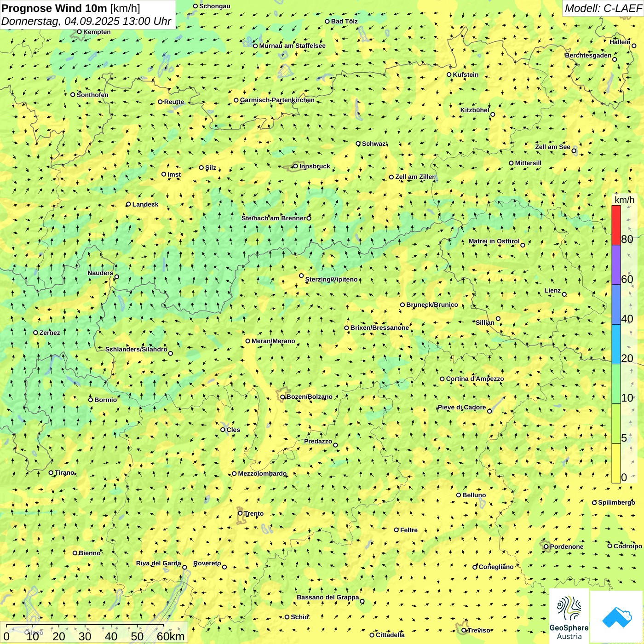This screenshot has height=644, width=644.
Task: Click the Predazzo label
Action: click(318, 441)
